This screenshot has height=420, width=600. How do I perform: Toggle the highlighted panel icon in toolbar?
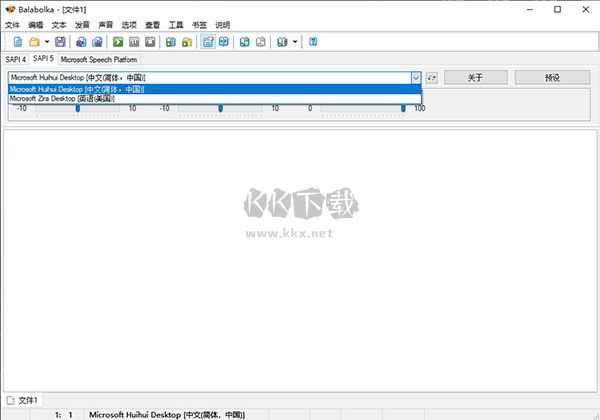[x=208, y=42]
